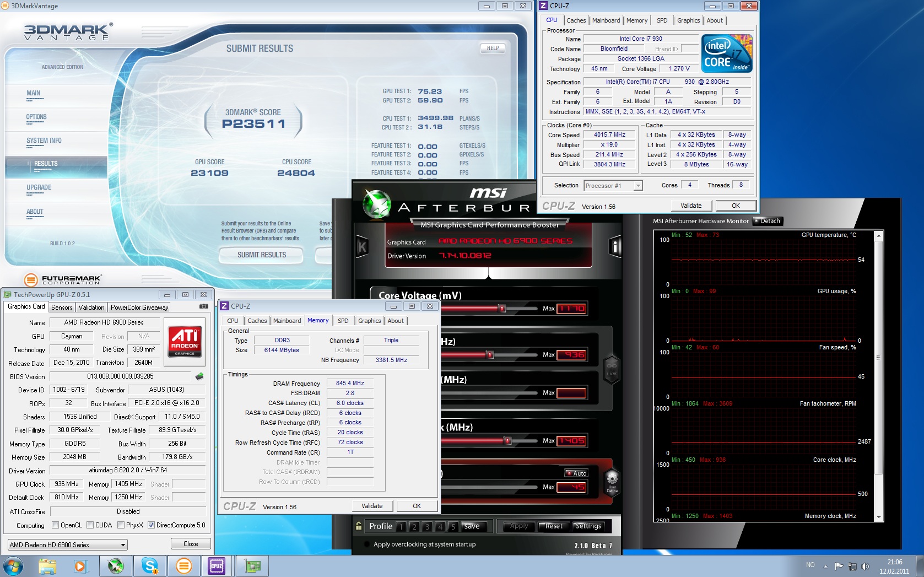Toggle the DirectCompute 5.0 checkbox

click(151, 525)
